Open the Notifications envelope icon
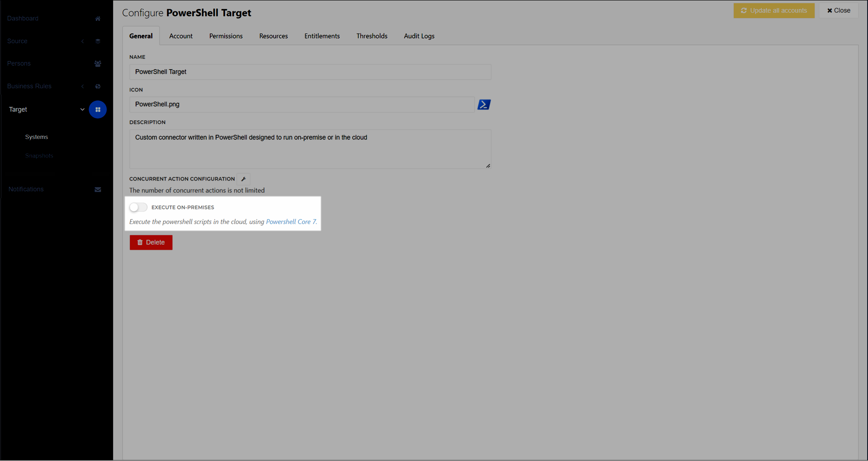The width and height of the screenshot is (868, 461). tap(98, 190)
